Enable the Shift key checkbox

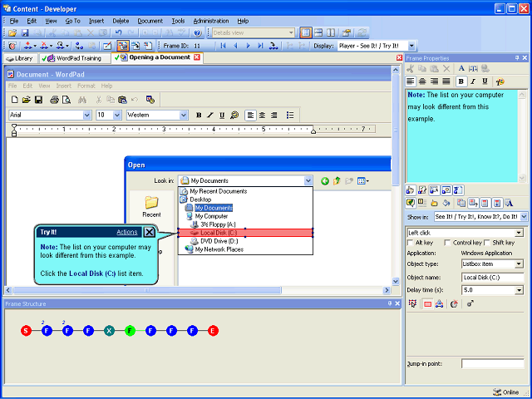pyautogui.click(x=486, y=243)
